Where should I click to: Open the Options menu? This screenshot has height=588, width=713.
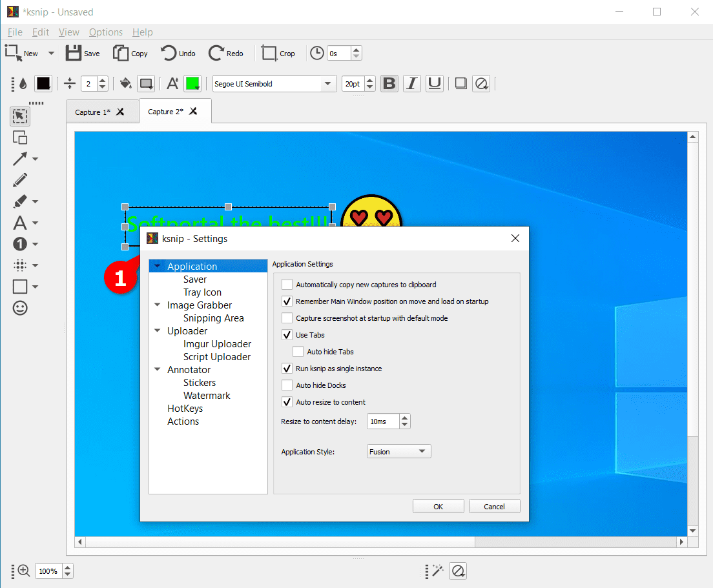pyautogui.click(x=106, y=32)
